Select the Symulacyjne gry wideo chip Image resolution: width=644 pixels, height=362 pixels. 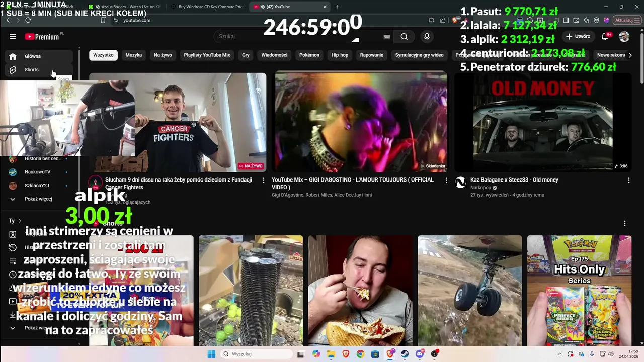420,55
